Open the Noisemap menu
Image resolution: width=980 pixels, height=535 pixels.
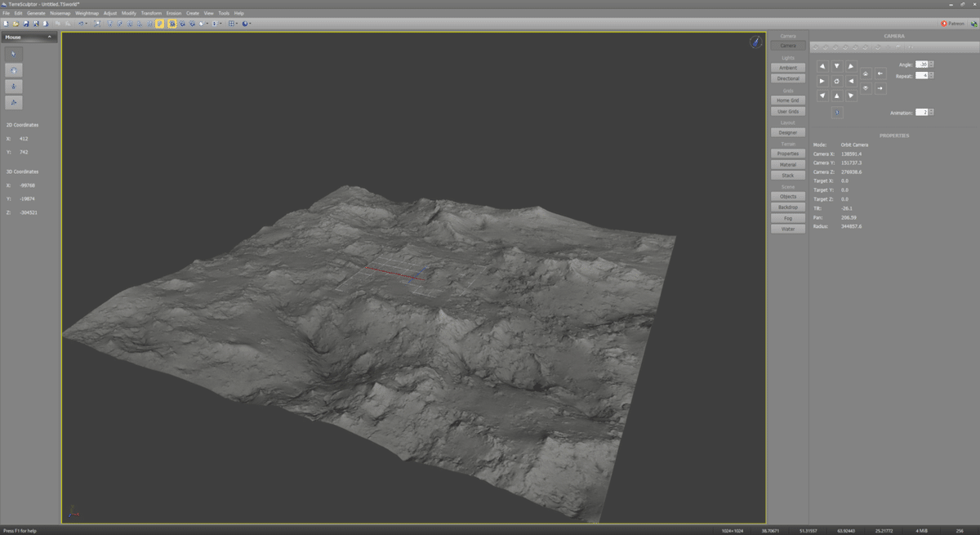tap(60, 13)
